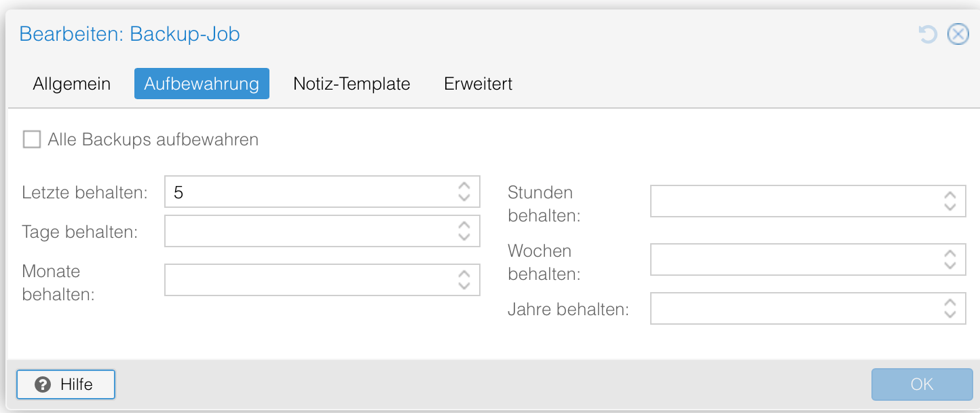Increase Stunden behalten with up arrow
This screenshot has height=413, width=980.
[950, 196]
